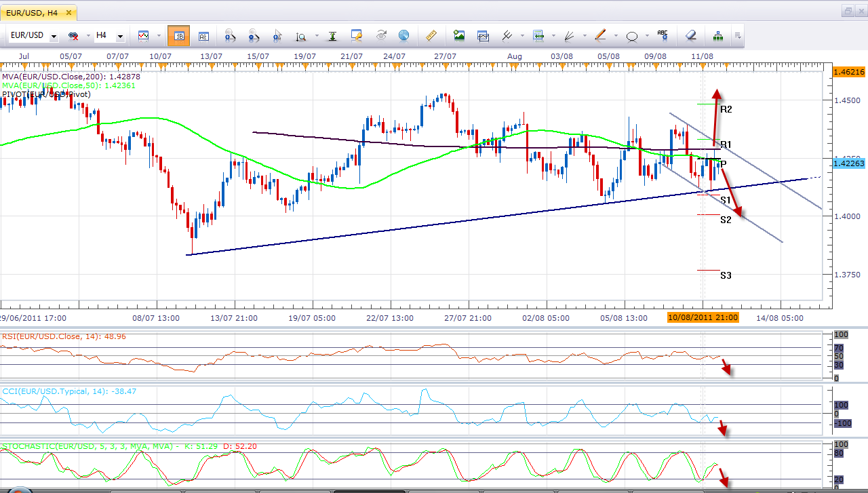Expand the ellipse shape dropdown arrow
Image resolution: width=868 pixels, height=493 pixels.
647,35
